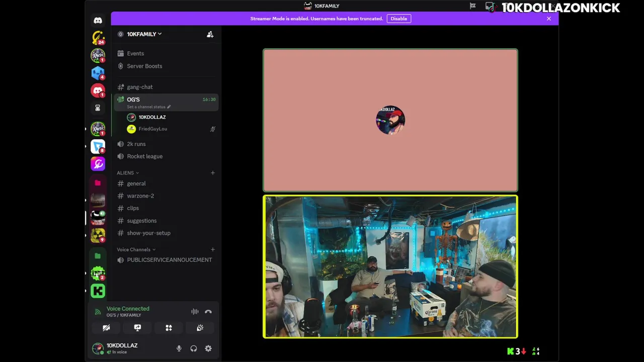Click the Voice Connected status text
Image resolution: width=644 pixels, height=362 pixels.
coord(128,309)
